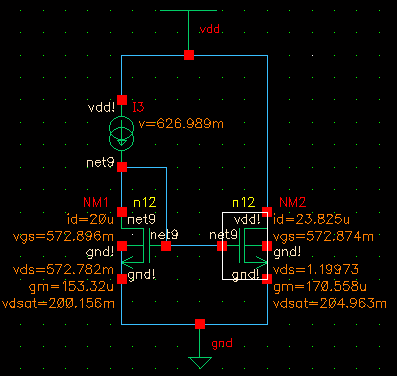The width and height of the screenshot is (397, 376).
Task: Click NM2 id=23.825u annotation text
Action: (x=311, y=219)
